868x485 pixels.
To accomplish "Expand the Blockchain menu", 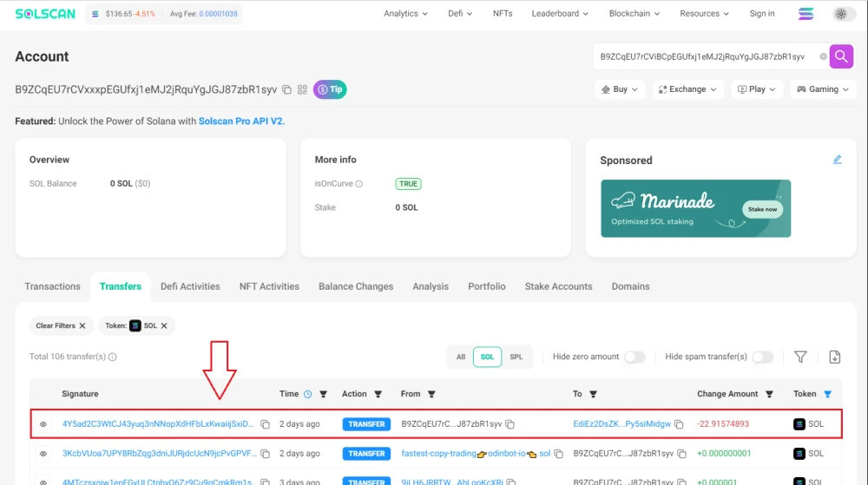I will 635,14.
